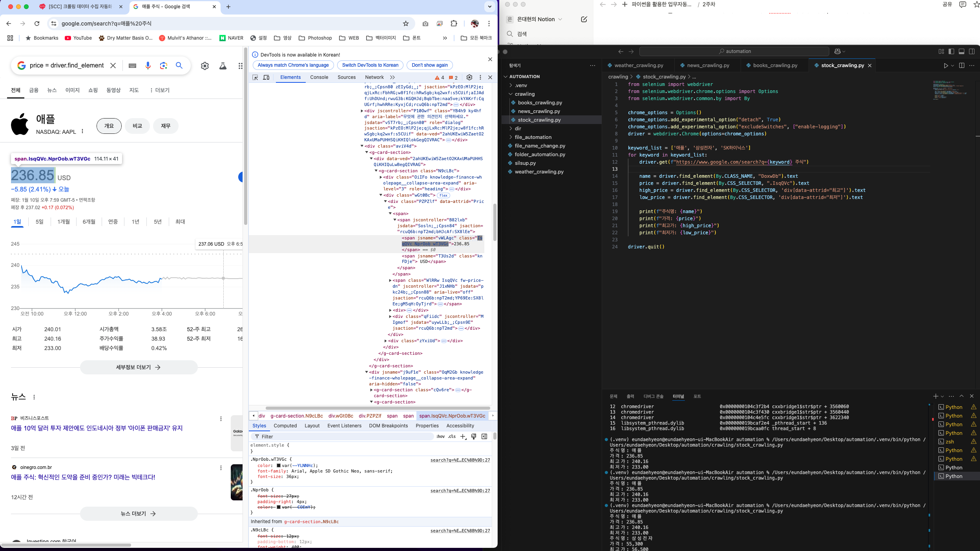The width and height of the screenshot is (980, 551).
Task: Expand the file_automation folder in Explorer
Action: coord(511,137)
